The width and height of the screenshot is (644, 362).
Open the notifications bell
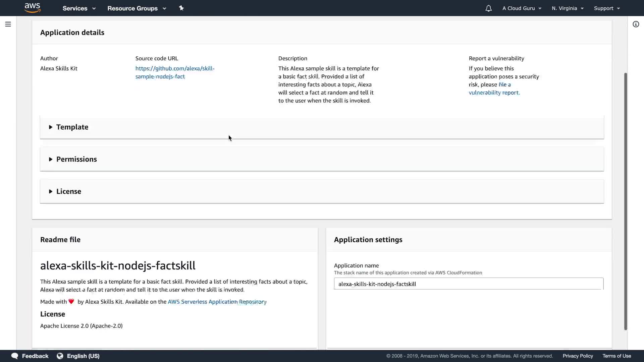tap(488, 8)
